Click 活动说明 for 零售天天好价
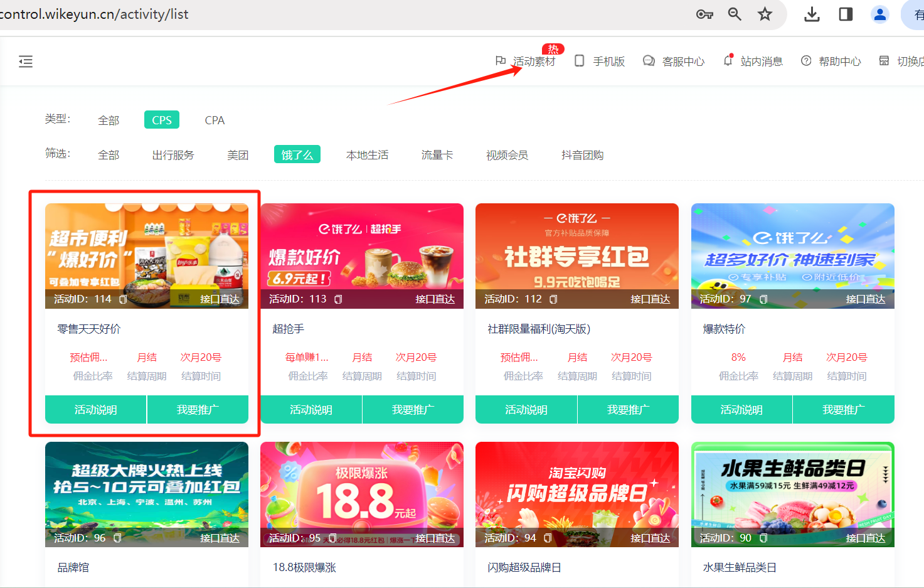 (x=96, y=410)
